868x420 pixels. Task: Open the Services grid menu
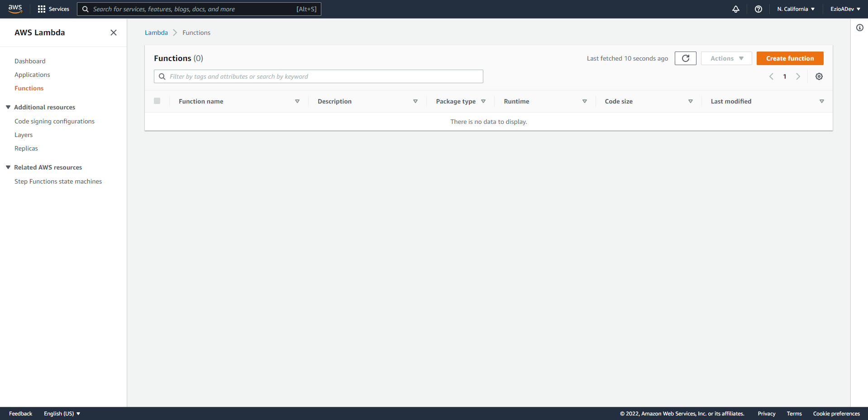coord(53,9)
